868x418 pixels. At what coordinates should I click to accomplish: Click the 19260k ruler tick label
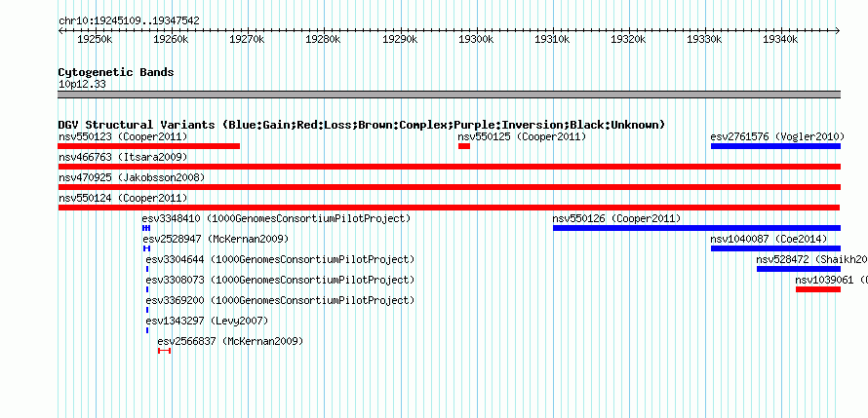tap(171, 39)
